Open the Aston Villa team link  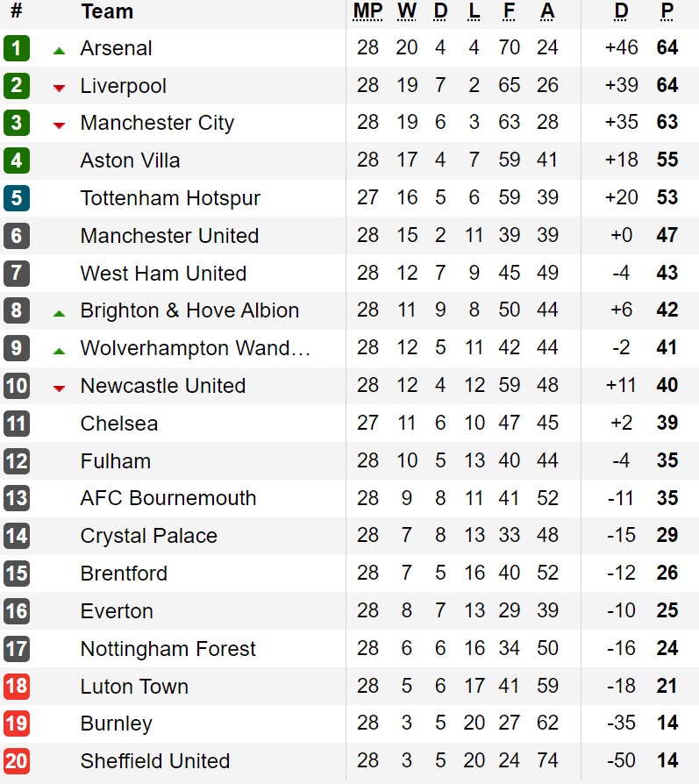(x=130, y=160)
